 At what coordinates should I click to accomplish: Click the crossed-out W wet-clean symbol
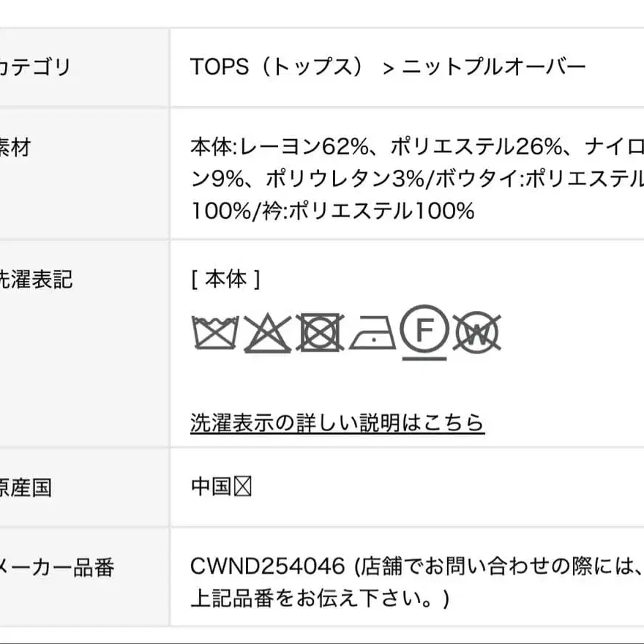click(476, 334)
